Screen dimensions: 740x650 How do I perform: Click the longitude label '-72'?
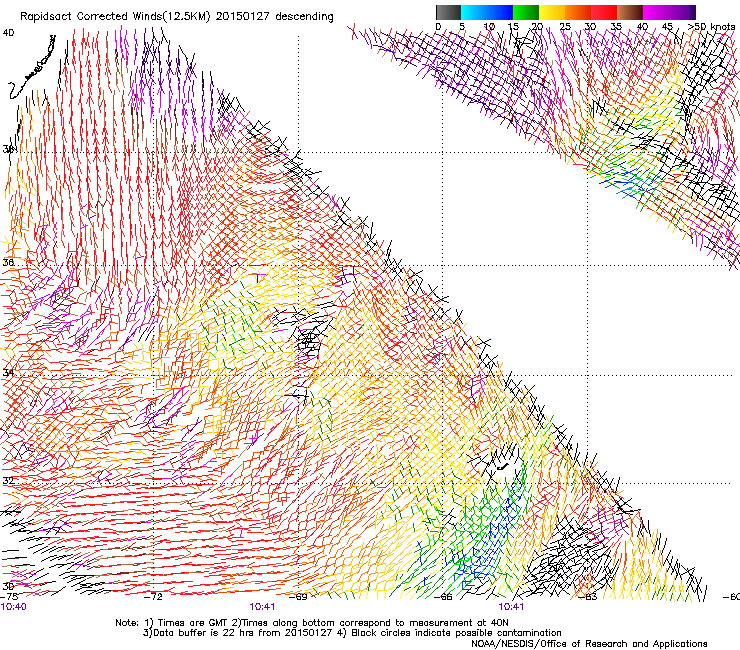(x=153, y=597)
